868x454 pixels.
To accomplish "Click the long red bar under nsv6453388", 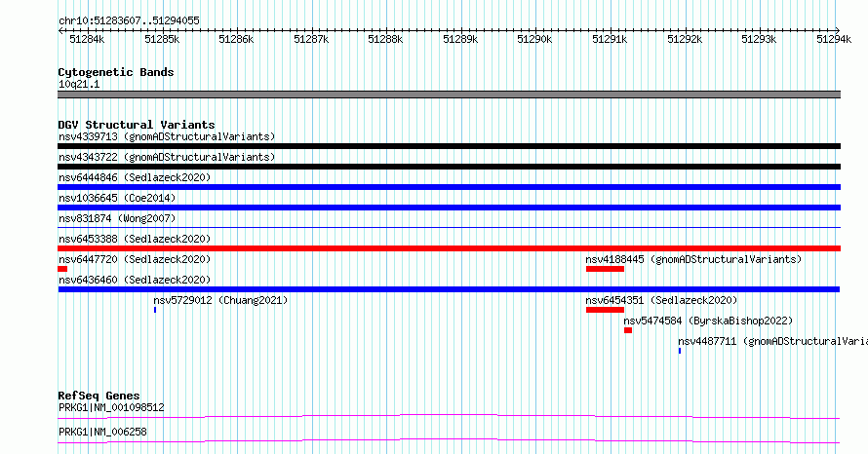I will pos(449,248).
